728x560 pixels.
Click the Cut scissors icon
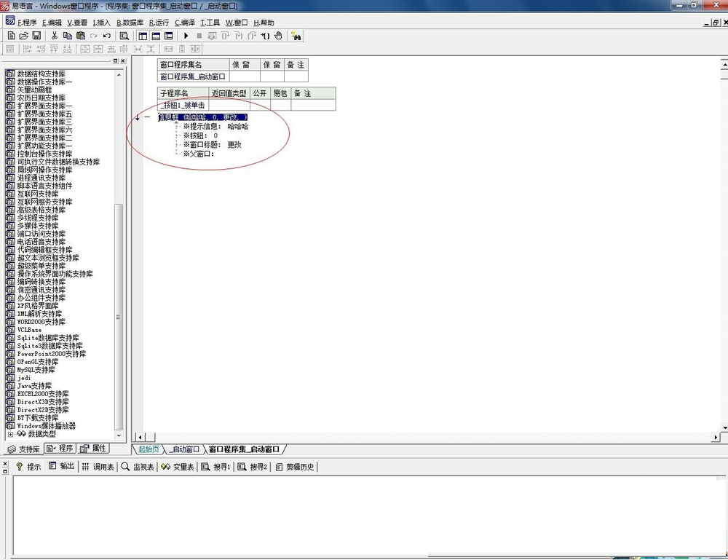[55, 36]
